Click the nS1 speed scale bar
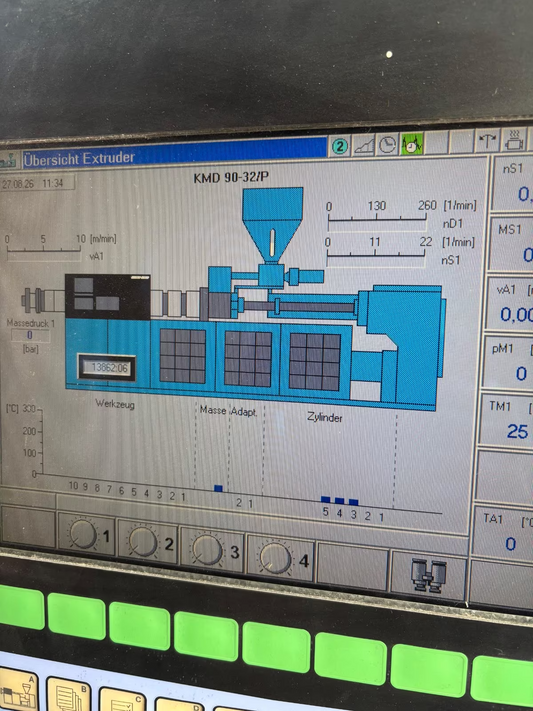Screen dimensions: 533x711 pyautogui.click(x=376, y=257)
